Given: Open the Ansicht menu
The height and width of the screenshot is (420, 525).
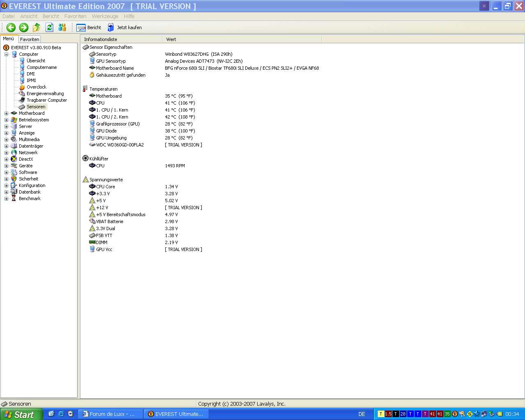Looking at the screenshot, I should point(29,16).
